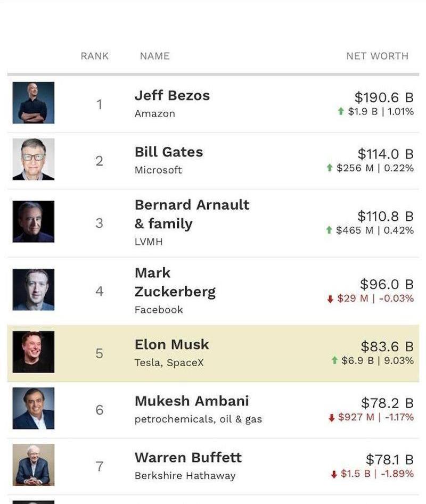Click red down arrow beside $29 M
This screenshot has width=426, height=504.
point(331,299)
